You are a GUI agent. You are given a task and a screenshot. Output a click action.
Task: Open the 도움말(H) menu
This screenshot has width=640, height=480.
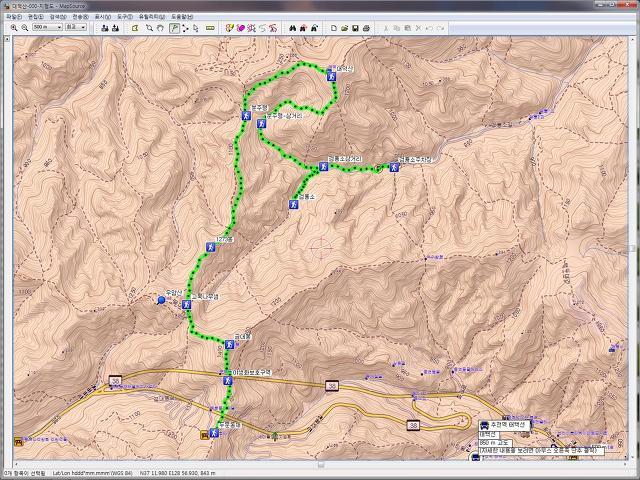[x=182, y=17]
